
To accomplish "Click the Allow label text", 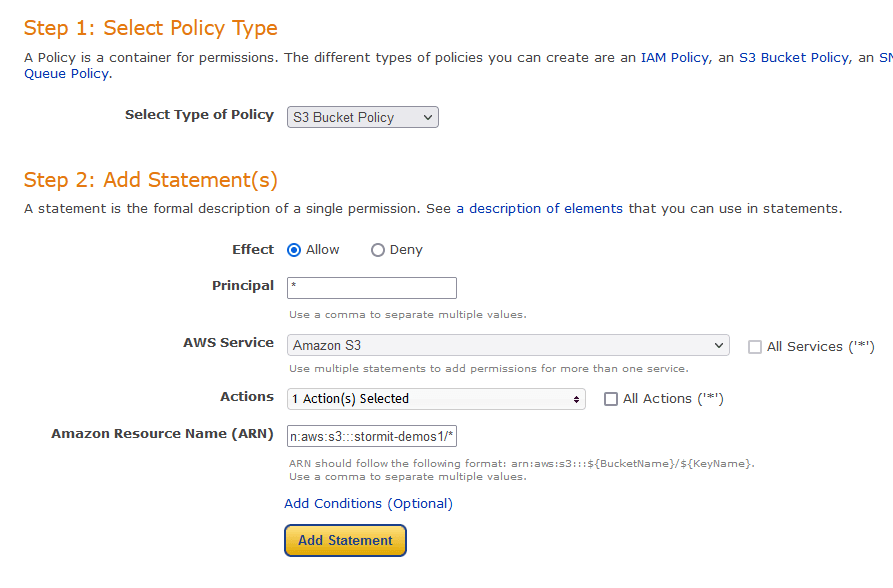I will 322,250.
